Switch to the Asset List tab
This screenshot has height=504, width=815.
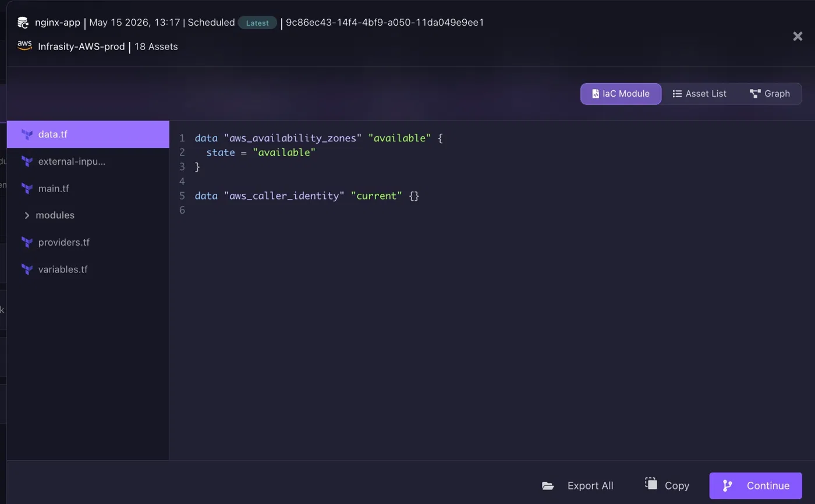(x=699, y=94)
